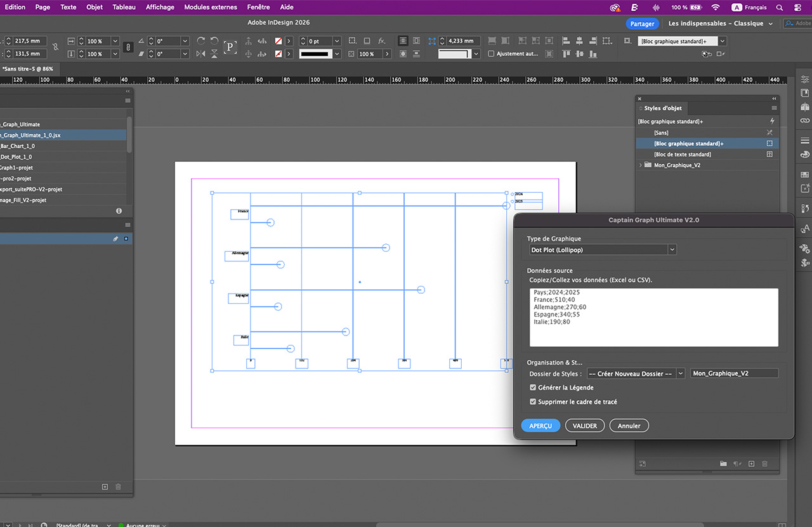Enable the Ajustement automatique checkbox
Image resolution: width=812 pixels, height=527 pixels.
[491, 54]
